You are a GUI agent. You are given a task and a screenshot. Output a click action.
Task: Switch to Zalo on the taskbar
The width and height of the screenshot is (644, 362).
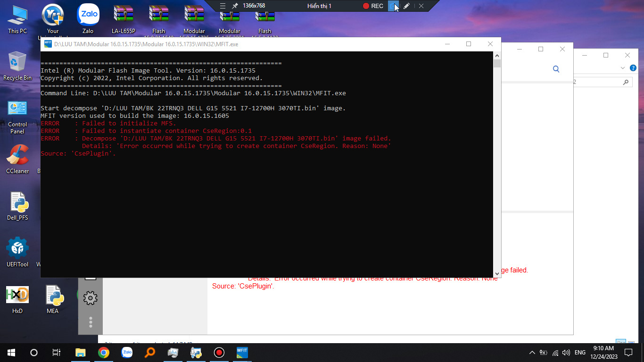click(x=127, y=353)
